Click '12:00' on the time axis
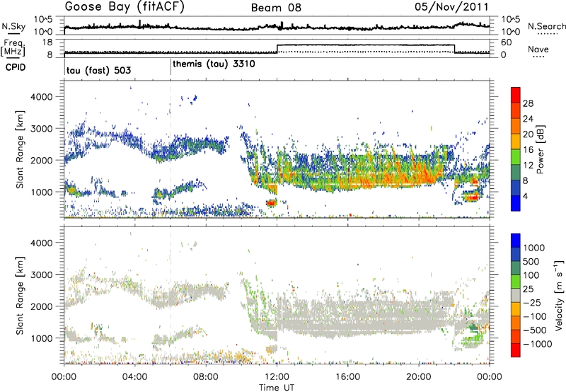 (277, 377)
